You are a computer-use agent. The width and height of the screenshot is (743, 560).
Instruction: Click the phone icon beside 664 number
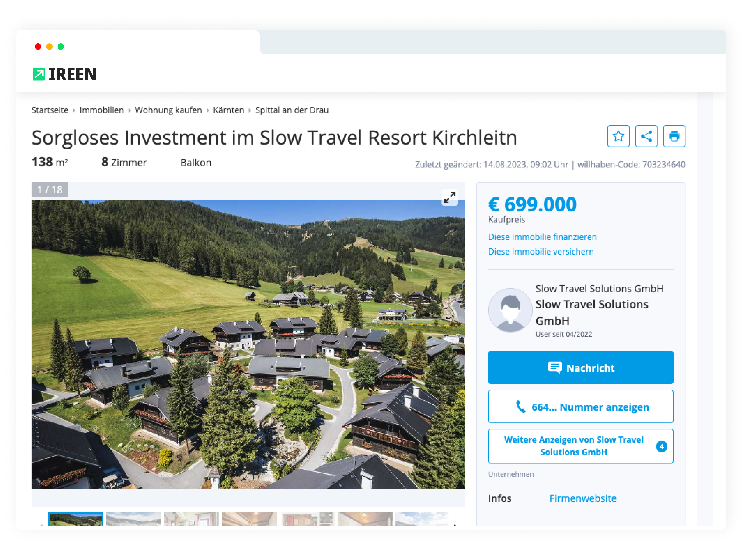click(x=520, y=407)
